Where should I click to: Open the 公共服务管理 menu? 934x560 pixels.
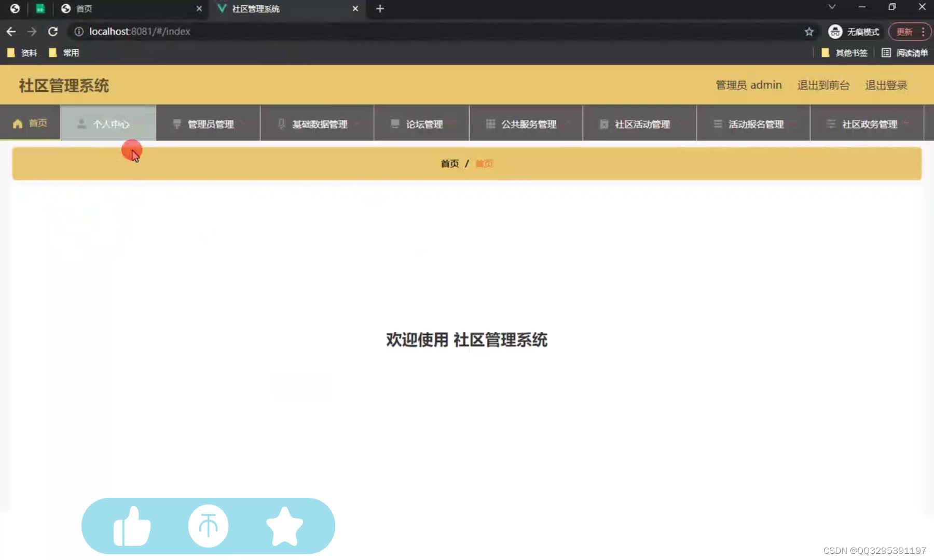tap(526, 123)
